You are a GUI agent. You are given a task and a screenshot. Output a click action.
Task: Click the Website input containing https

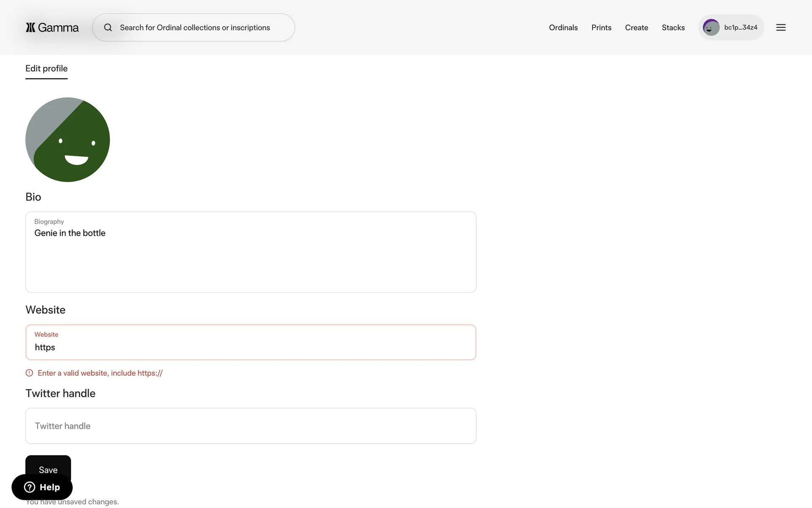(250, 347)
